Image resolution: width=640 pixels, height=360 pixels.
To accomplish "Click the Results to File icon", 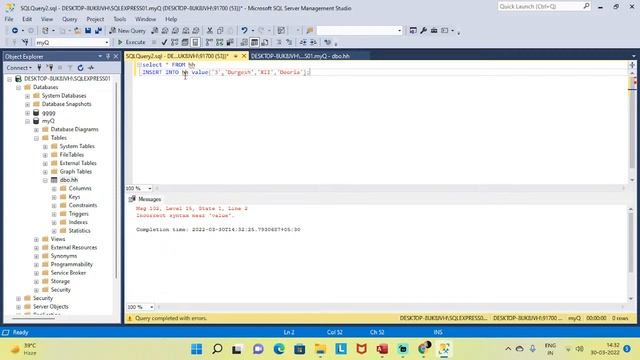I will (x=265, y=42).
